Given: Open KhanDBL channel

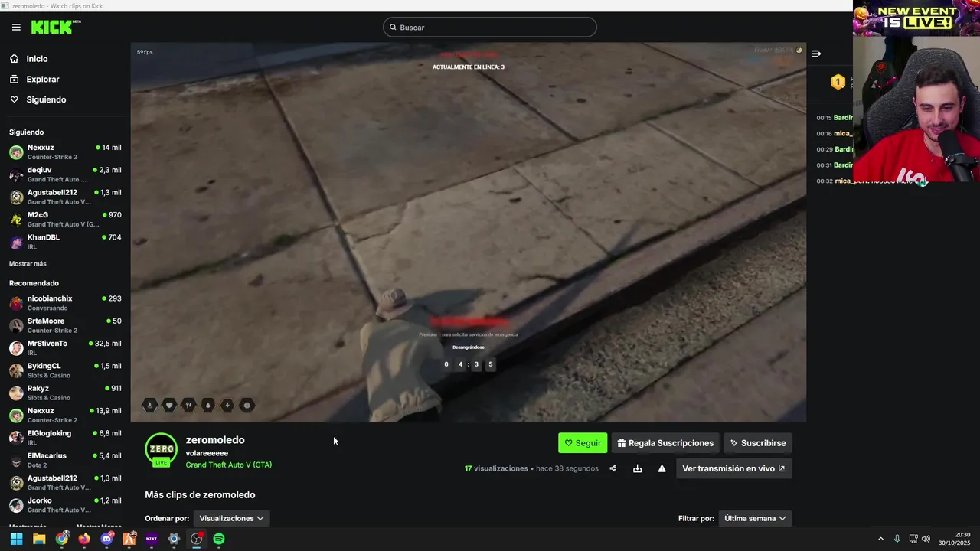Looking at the screenshot, I should (x=65, y=242).
